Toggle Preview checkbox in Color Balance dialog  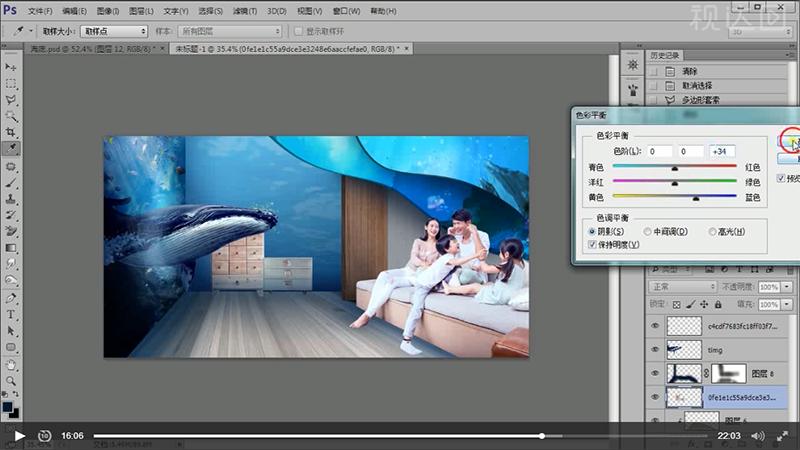tap(781, 178)
